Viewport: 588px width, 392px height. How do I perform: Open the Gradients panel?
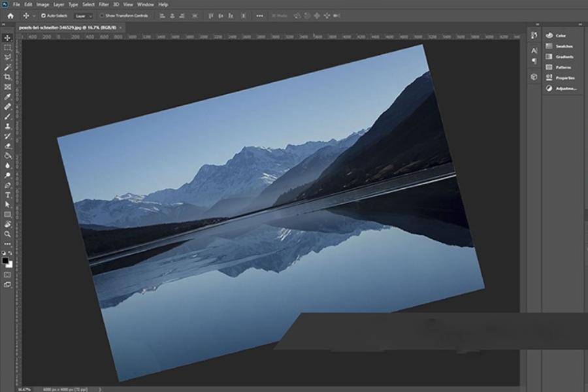(559, 57)
